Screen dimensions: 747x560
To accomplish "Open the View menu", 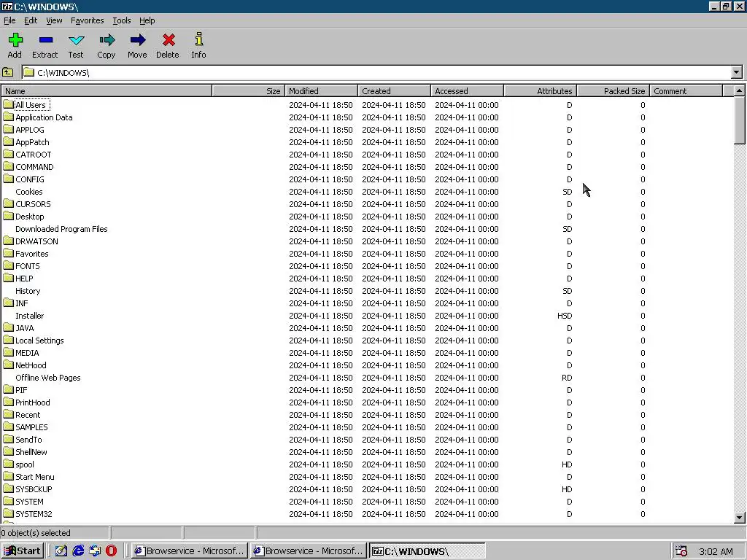I will pyautogui.click(x=54, y=20).
